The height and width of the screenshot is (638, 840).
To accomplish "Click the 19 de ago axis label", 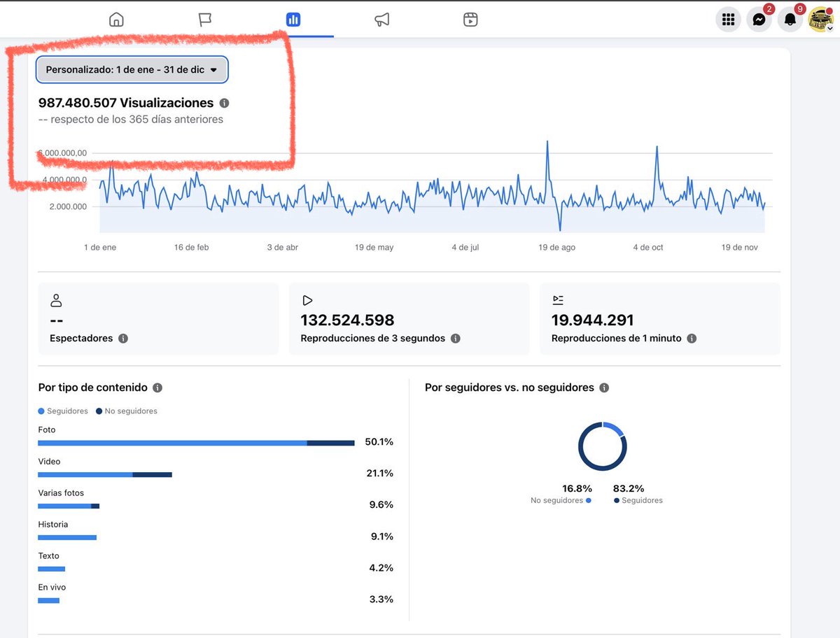I will click(557, 248).
